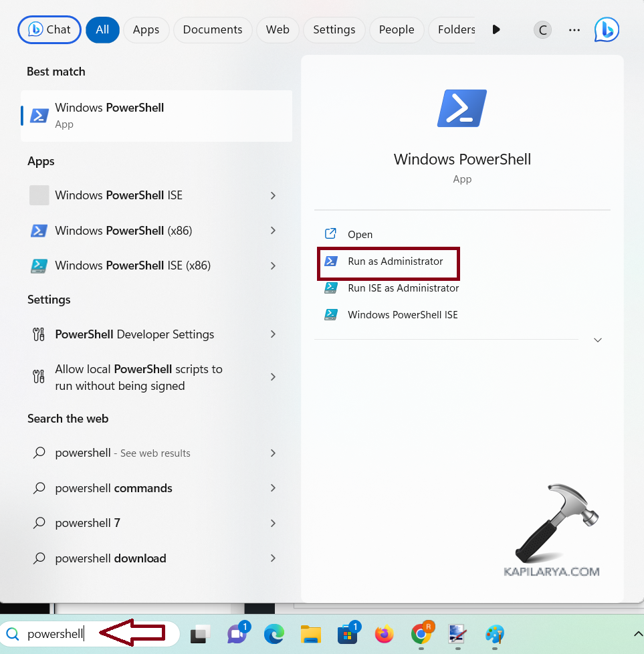Open Microsoft Store from taskbar
This screenshot has height=654, width=644.
click(348, 633)
